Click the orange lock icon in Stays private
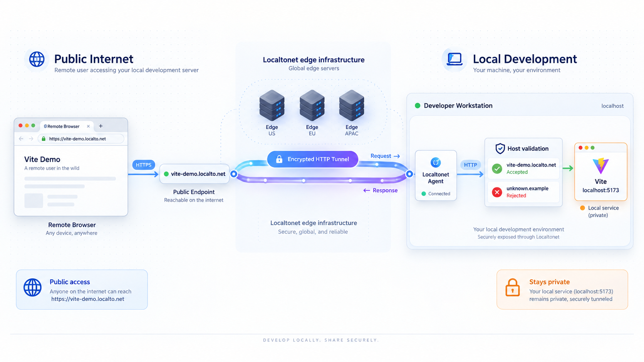Screen dimensions: 644x362 [513, 287]
